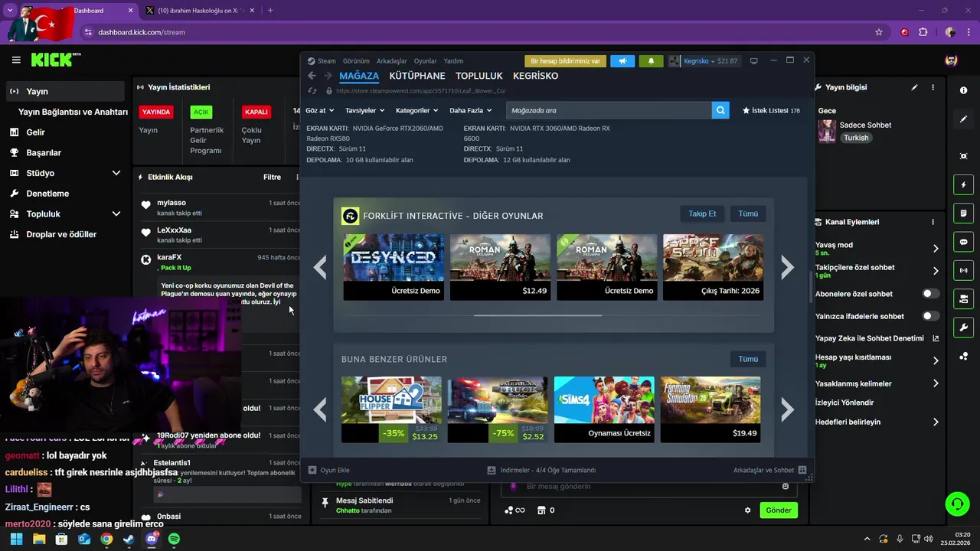Click Steam back navigation arrow

click(312, 76)
